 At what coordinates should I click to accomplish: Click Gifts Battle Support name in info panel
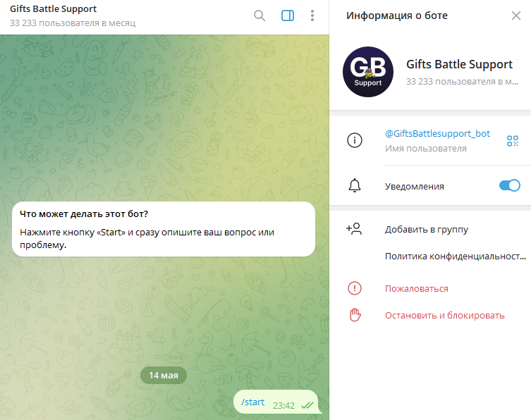click(459, 64)
